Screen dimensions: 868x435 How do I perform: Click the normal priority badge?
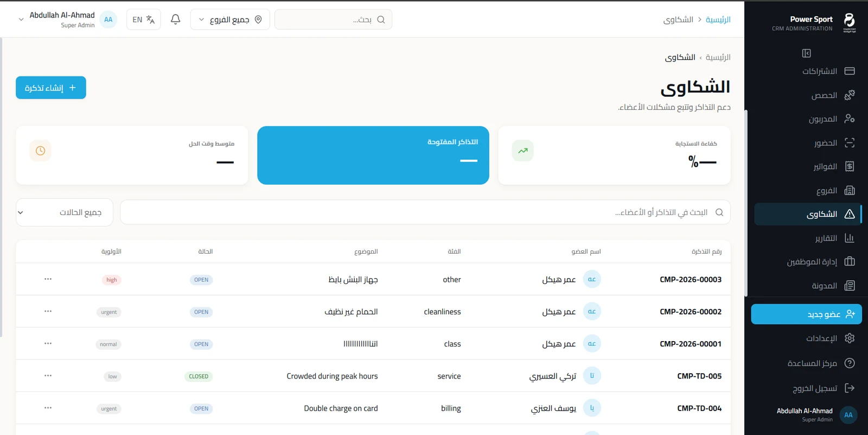(x=108, y=344)
